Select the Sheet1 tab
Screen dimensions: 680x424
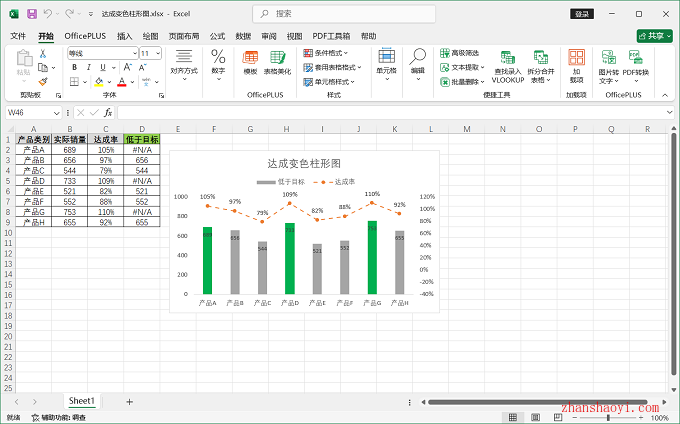pos(82,401)
